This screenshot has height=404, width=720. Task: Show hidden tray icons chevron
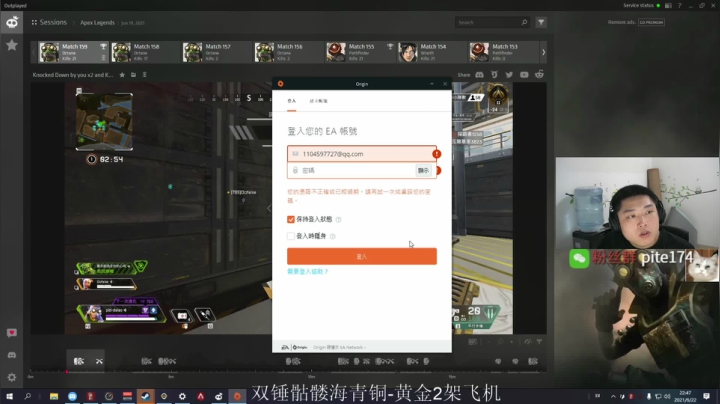613,396
